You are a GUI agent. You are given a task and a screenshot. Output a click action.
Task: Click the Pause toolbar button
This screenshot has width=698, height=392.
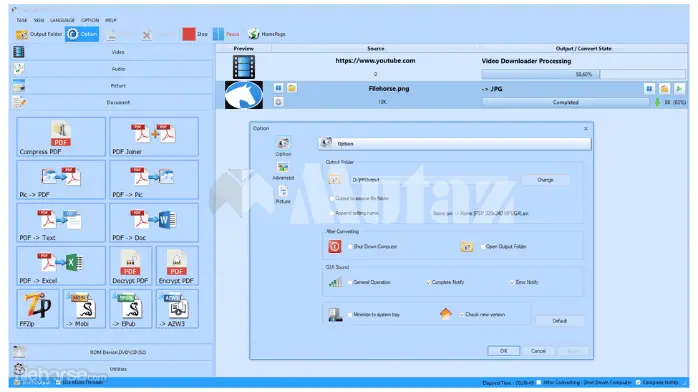(x=226, y=34)
